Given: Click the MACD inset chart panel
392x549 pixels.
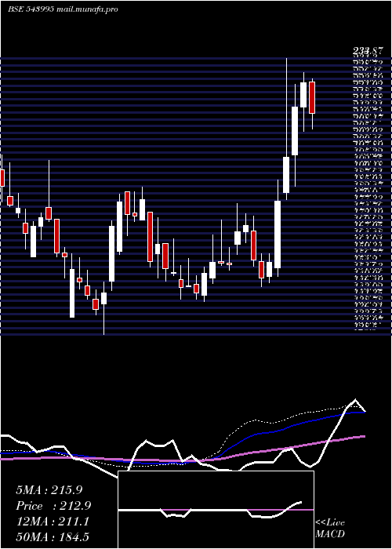Looking at the screenshot, I should (x=216, y=510).
